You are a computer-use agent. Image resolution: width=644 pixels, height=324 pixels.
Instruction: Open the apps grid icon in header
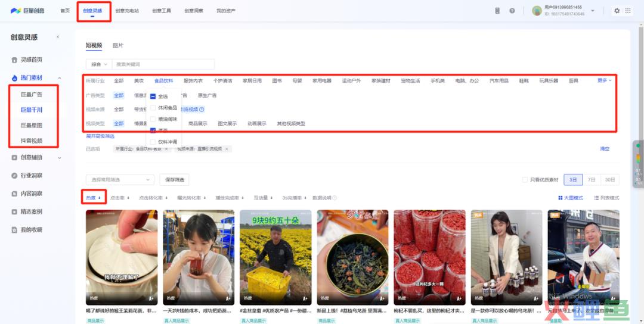tap(628, 11)
